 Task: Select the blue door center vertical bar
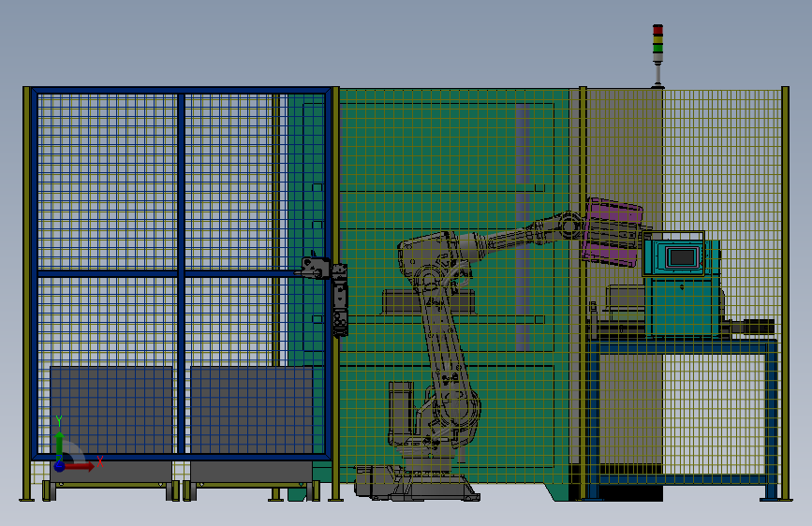pos(181,273)
